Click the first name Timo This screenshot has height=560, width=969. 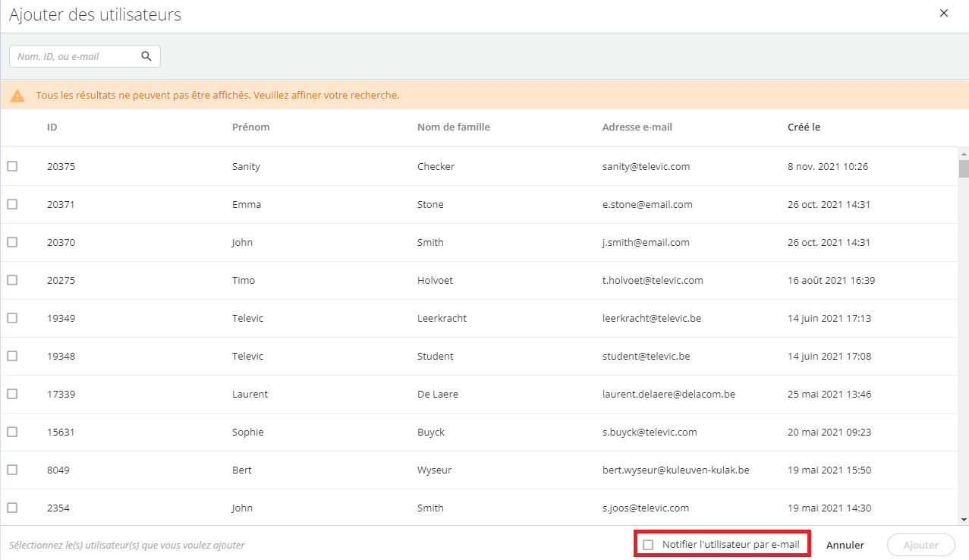(244, 280)
